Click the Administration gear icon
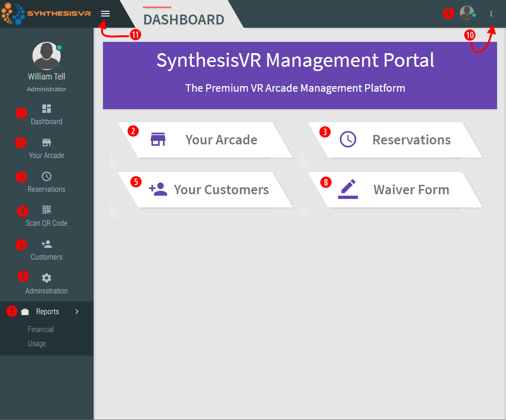Screen dimensions: 506x420 tap(46, 277)
